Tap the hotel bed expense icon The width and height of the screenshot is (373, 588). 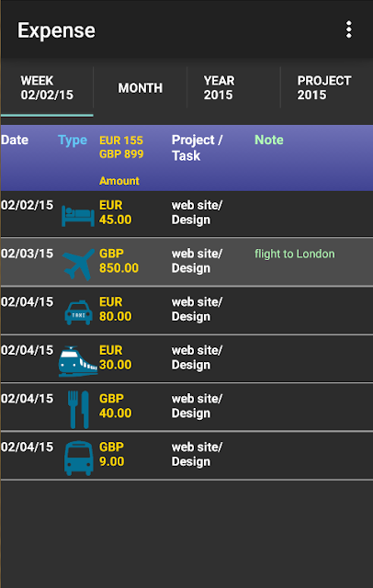click(78, 216)
